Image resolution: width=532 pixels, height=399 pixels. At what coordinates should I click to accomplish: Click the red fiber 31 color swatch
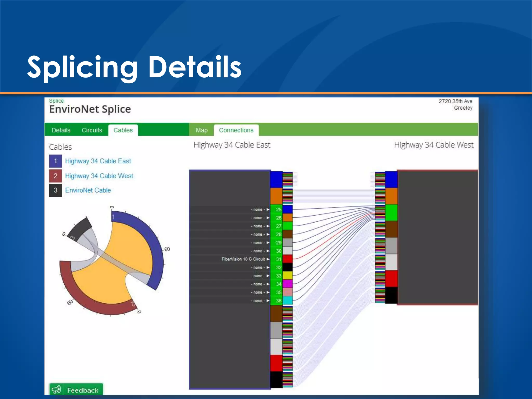(287, 259)
